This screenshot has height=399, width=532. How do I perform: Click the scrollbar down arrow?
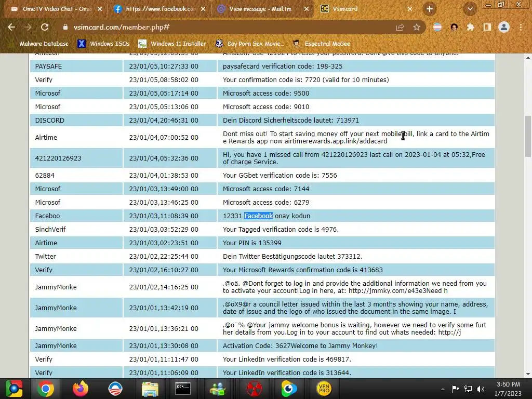tap(528, 374)
